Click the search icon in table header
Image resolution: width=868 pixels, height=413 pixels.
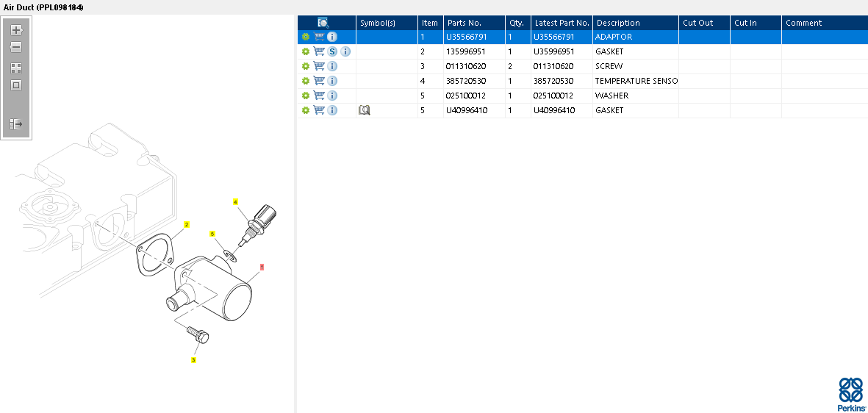323,23
